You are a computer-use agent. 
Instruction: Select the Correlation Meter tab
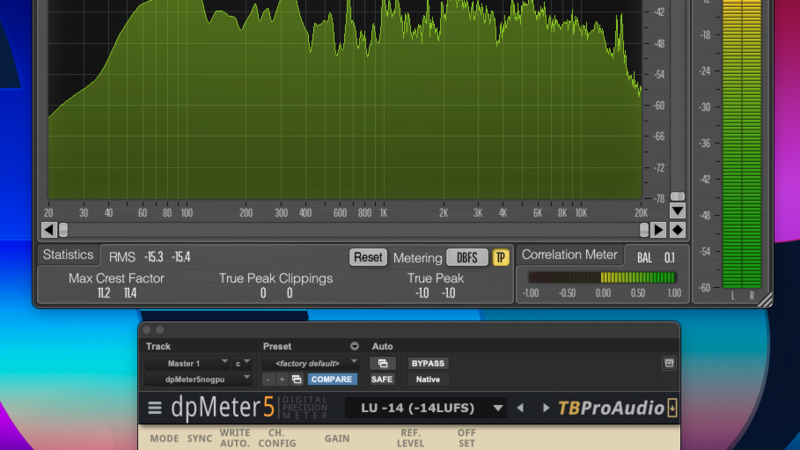(x=570, y=255)
